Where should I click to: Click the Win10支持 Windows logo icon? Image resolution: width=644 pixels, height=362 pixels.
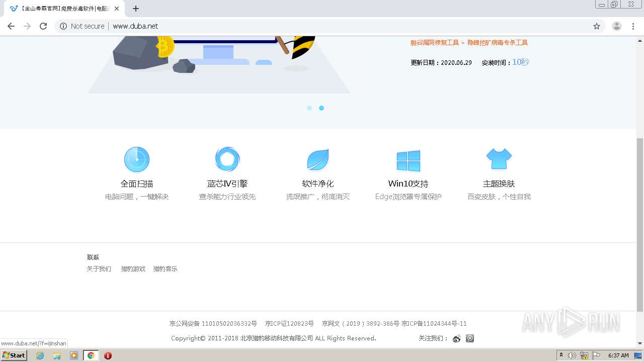(x=409, y=161)
